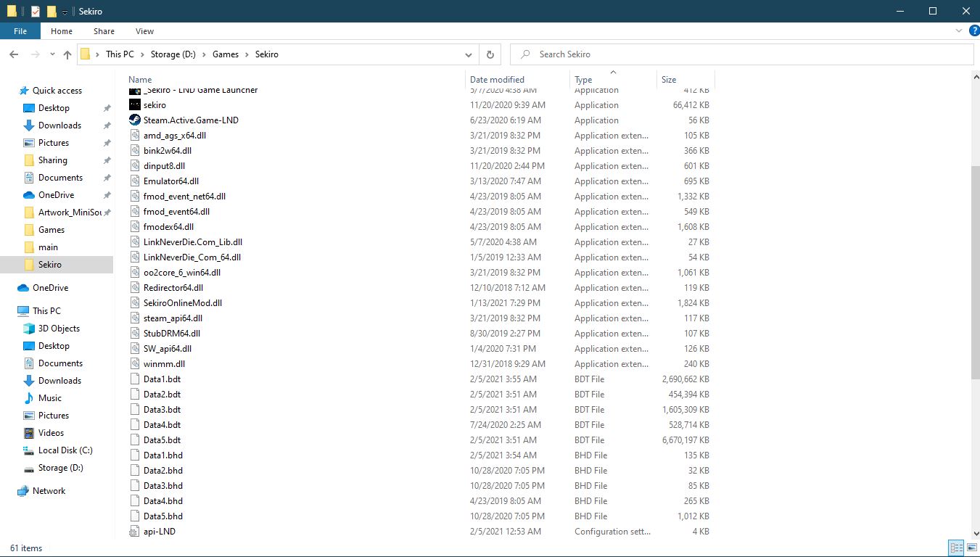Refresh the Sekiro folder view
The height and width of the screenshot is (557, 980).
[490, 54]
